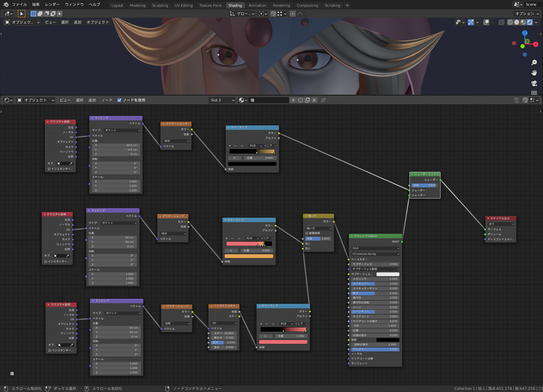Viewport: 543px width, 392px height.
Task: Open the ファイル menu
Action: coord(19,4)
